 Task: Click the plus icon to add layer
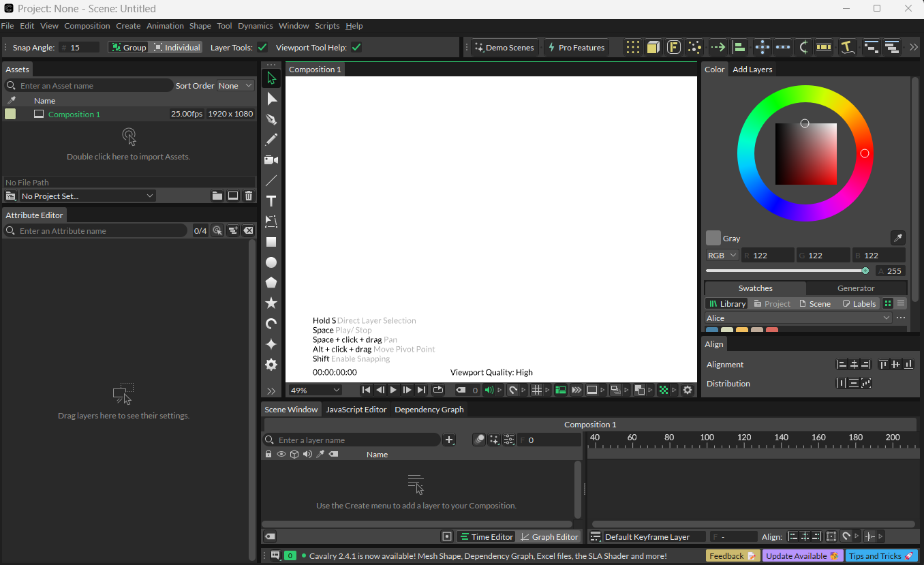[449, 440]
